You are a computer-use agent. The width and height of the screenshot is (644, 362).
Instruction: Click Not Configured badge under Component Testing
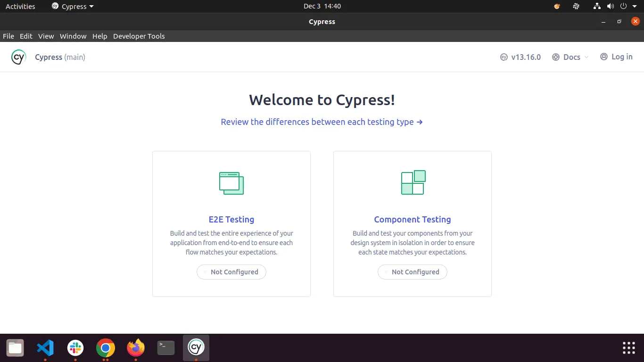point(413,272)
